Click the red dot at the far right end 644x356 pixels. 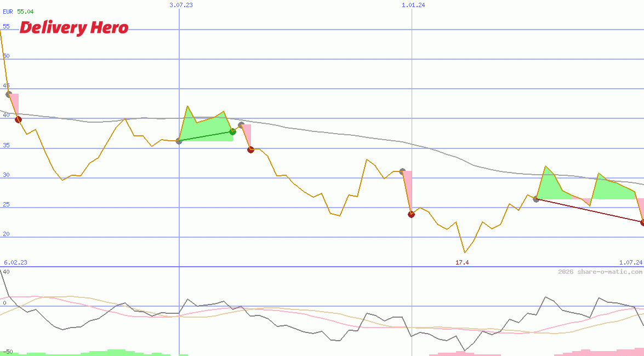pos(642,222)
